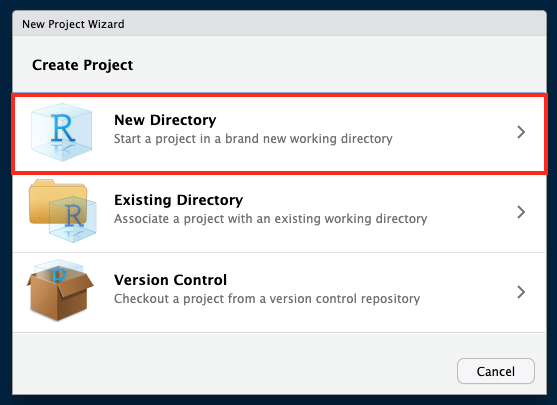Select the New Directory heading text
The image size is (557, 405).
click(165, 120)
